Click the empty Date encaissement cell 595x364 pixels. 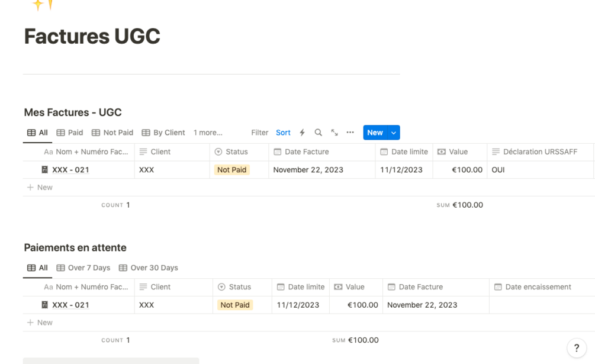coord(541,305)
